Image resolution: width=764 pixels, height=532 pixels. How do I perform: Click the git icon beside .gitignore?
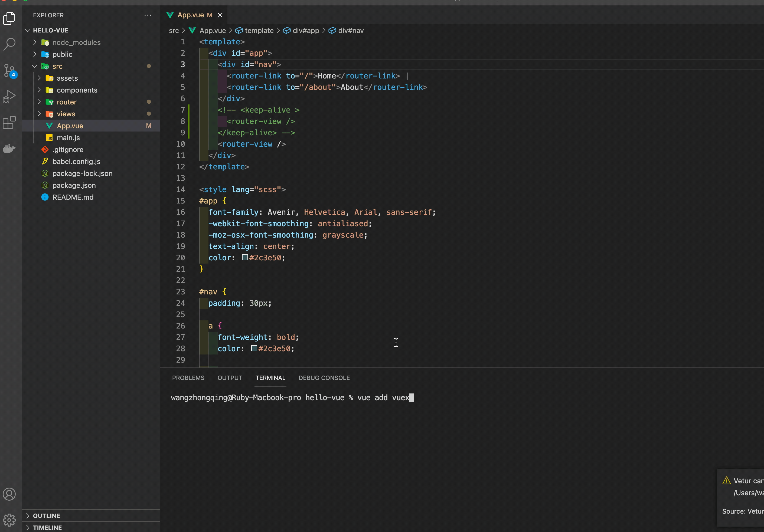pos(45,150)
